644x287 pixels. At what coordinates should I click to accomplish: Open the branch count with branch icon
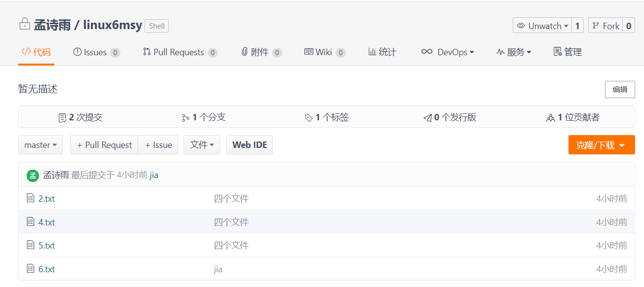pos(203,117)
